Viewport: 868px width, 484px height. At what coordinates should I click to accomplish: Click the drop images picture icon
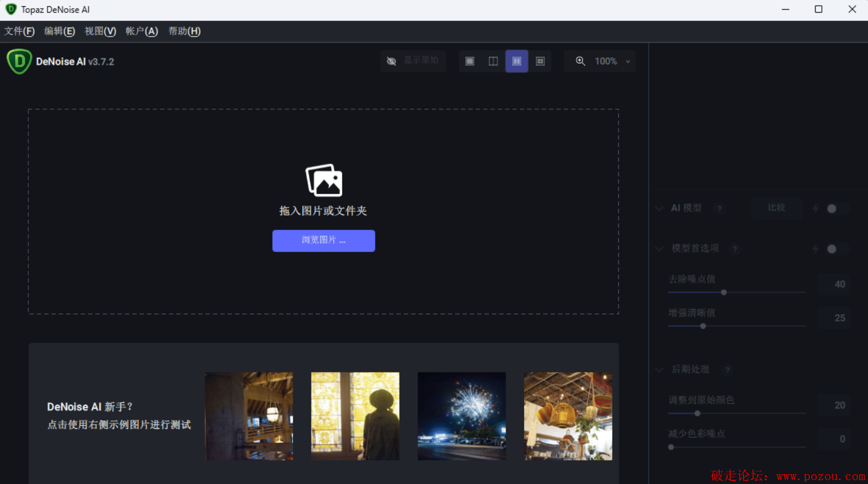point(324,180)
